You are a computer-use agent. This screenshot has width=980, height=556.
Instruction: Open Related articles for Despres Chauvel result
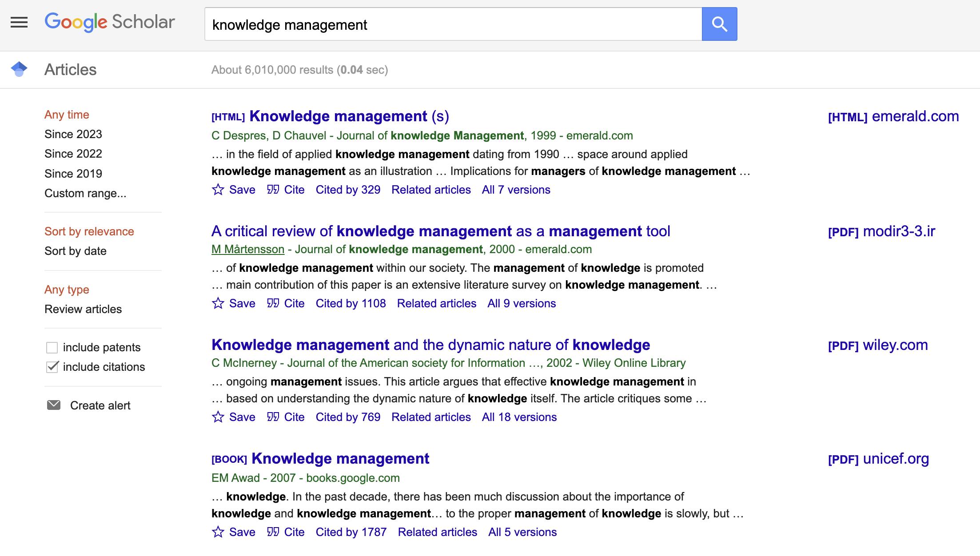tap(431, 190)
